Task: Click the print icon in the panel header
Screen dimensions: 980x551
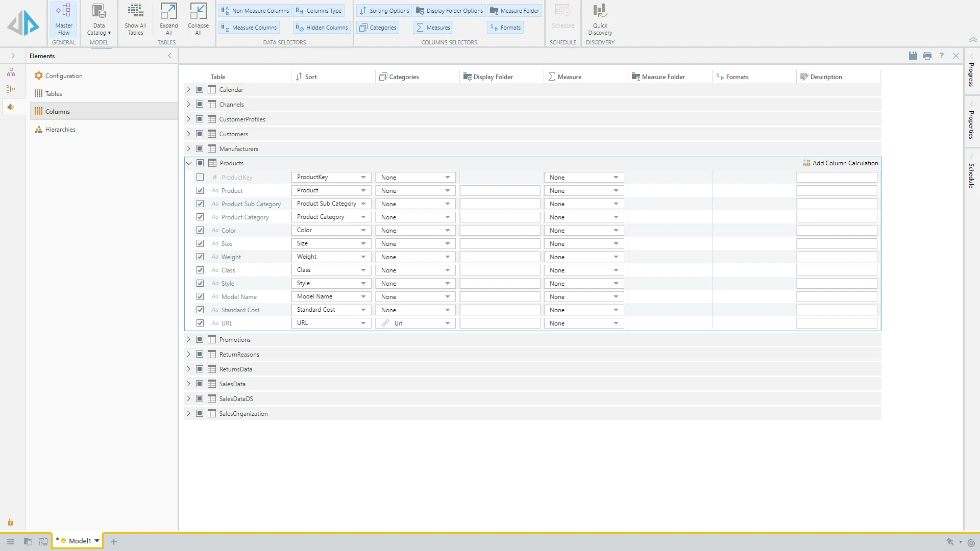Action: coord(927,56)
